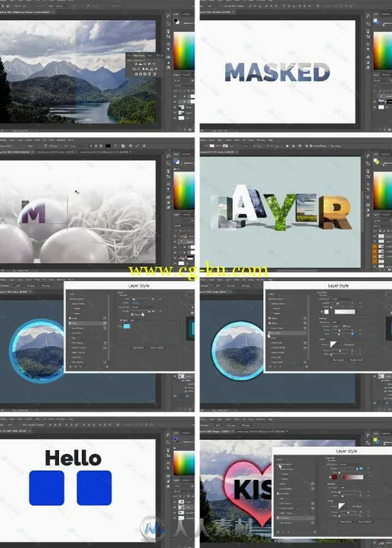Click Reset to Default in the Inner Glow dialog
This screenshot has width=392, height=548.
point(357,360)
